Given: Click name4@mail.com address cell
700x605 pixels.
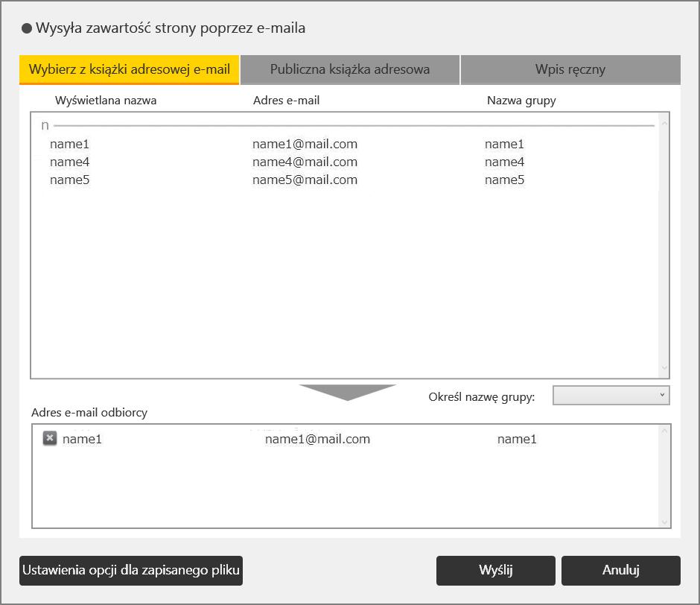Looking at the screenshot, I should 305,162.
